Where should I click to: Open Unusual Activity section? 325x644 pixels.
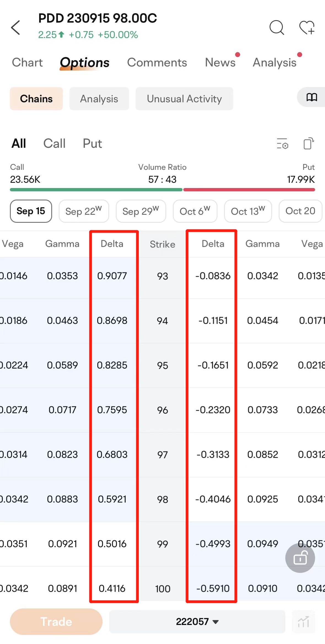click(184, 99)
